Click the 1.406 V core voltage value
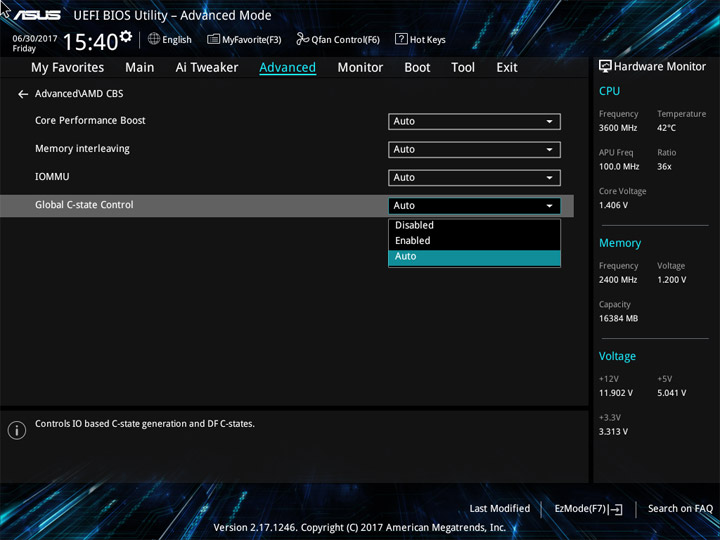 click(613, 205)
